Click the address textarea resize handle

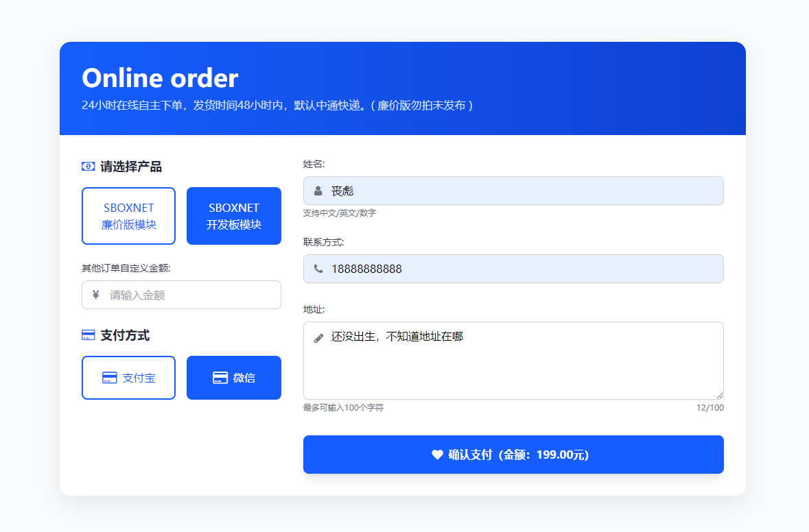tap(720, 396)
